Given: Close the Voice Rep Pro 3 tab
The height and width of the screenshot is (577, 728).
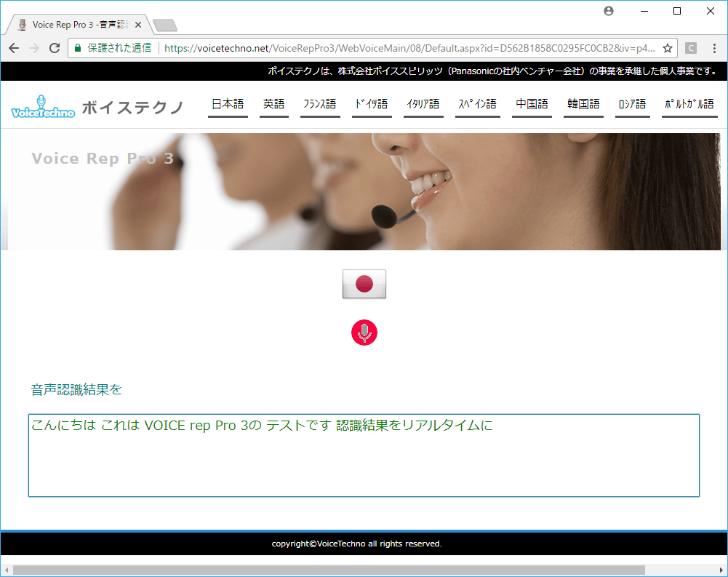Looking at the screenshot, I should [x=138, y=25].
